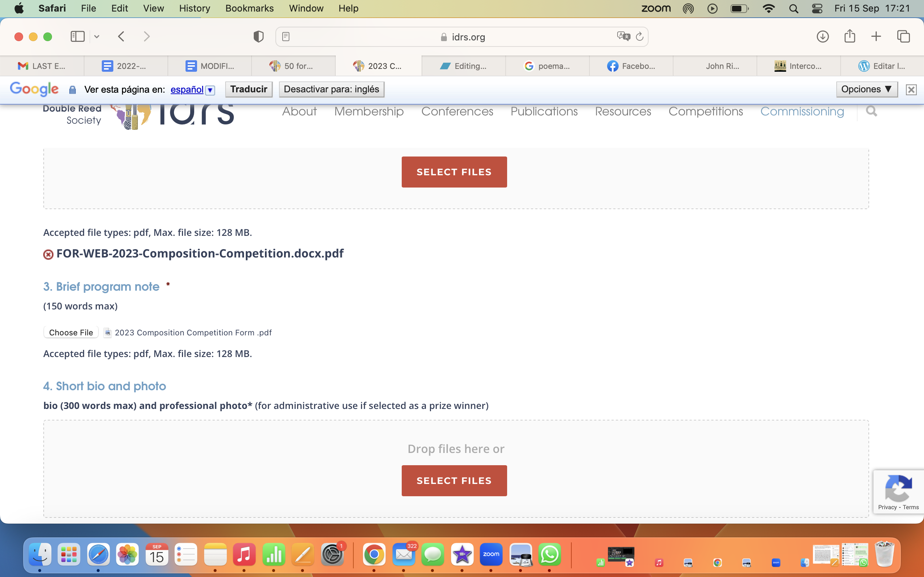This screenshot has width=924, height=577.
Task: Show the tab overview icon
Action: [x=903, y=37]
